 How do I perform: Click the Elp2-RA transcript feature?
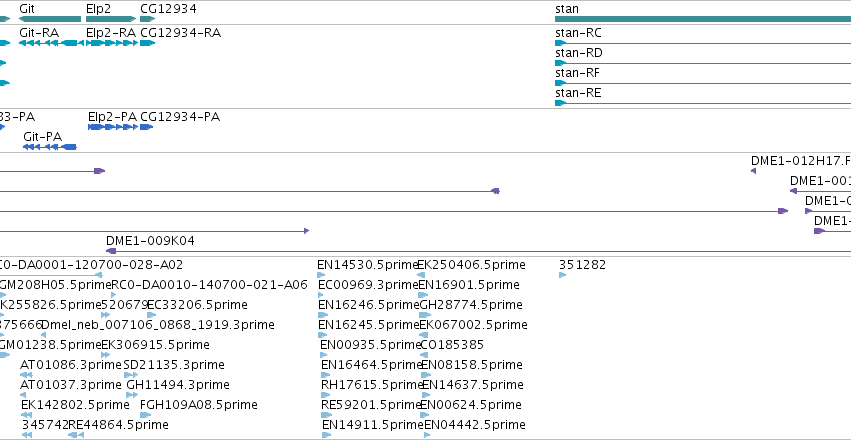(x=111, y=43)
